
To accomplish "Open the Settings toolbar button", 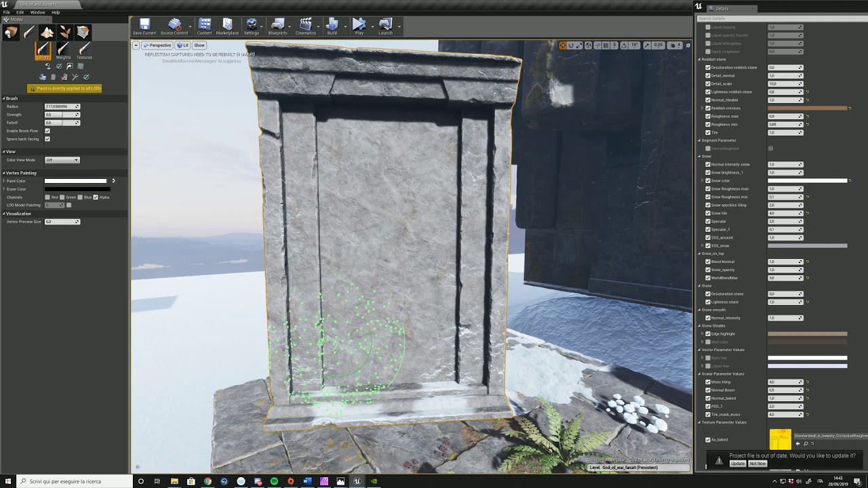I will (x=252, y=27).
